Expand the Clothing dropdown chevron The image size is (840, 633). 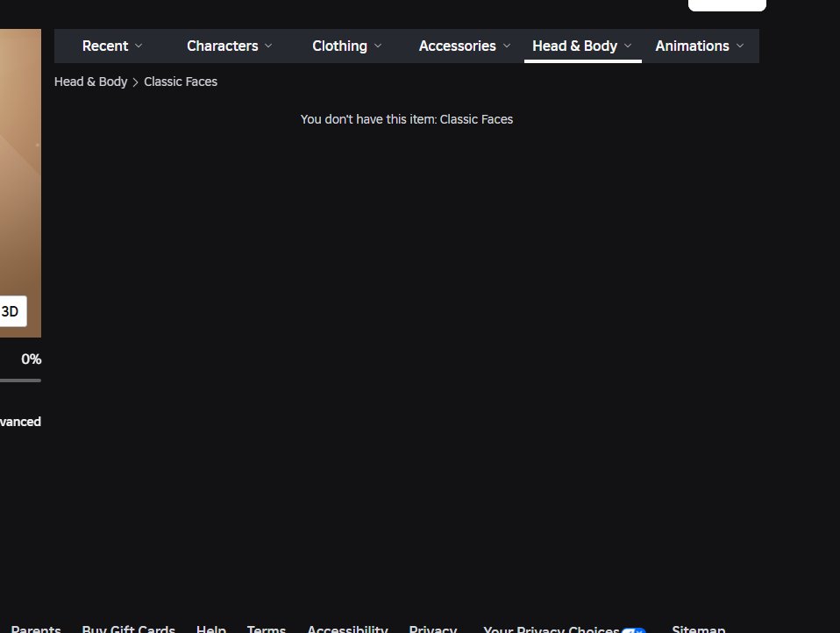(378, 46)
